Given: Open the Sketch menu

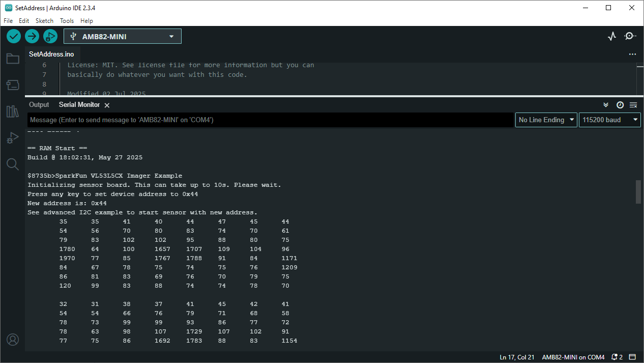Looking at the screenshot, I should (44, 21).
